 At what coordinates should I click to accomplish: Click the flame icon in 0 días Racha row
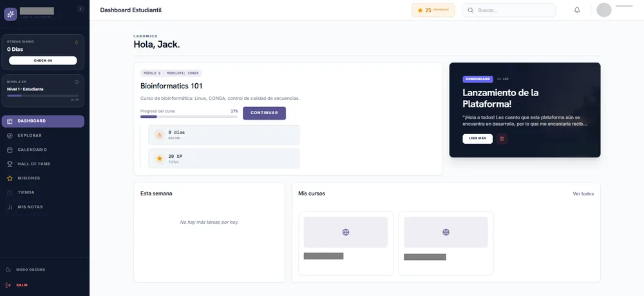click(159, 135)
